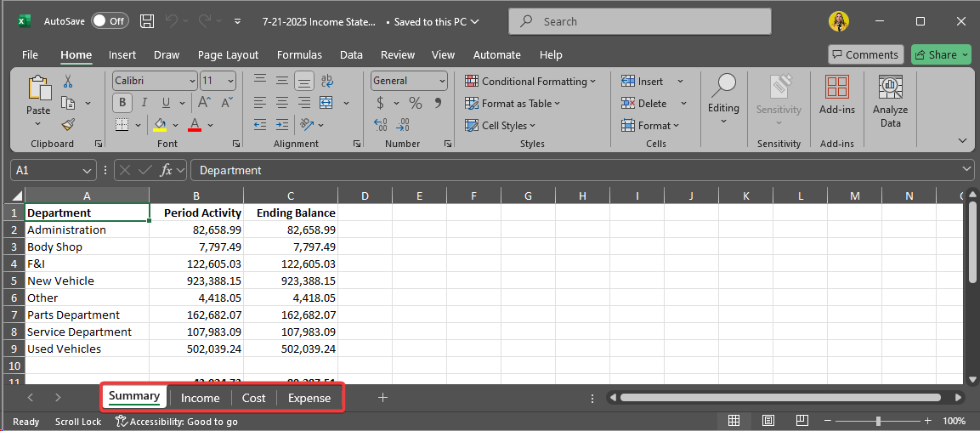Switch to Page Layout view in status bar
This screenshot has height=431, width=980.
[x=768, y=421]
